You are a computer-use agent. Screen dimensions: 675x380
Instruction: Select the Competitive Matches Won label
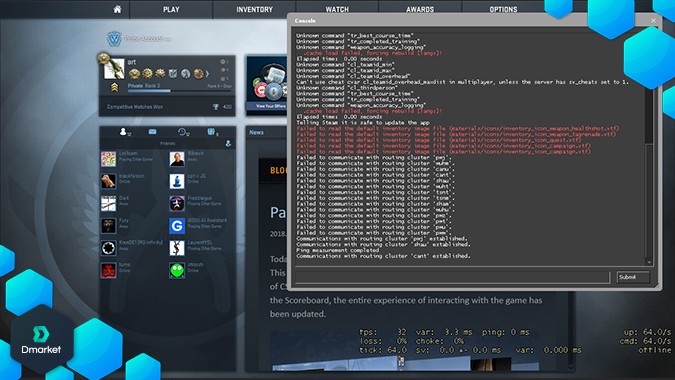[x=135, y=107]
